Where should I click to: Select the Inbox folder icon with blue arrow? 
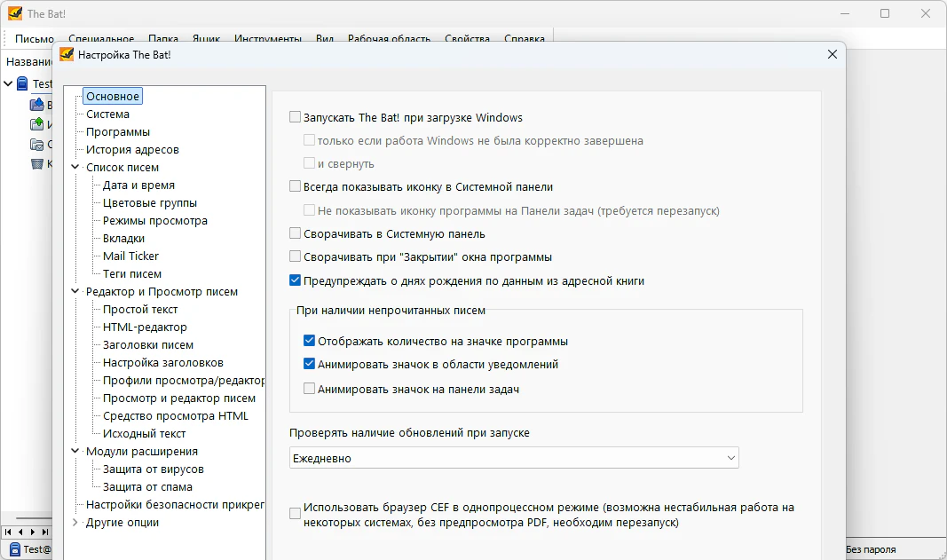coord(37,106)
